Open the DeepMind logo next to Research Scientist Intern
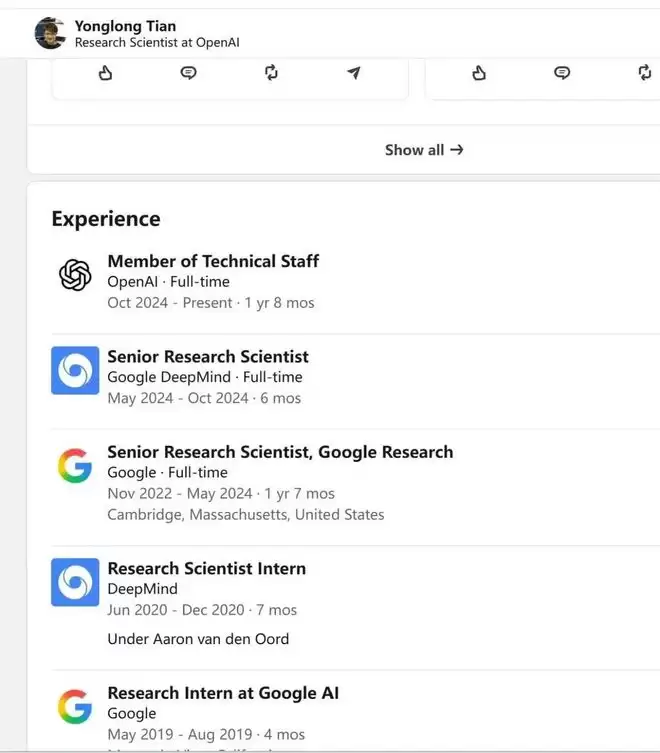This screenshot has height=753, width=660. (75, 582)
